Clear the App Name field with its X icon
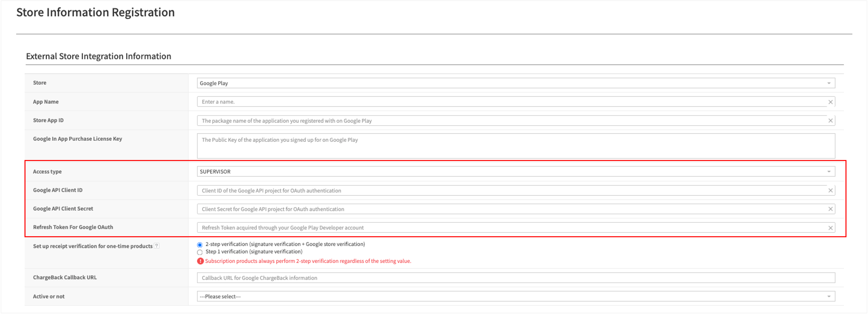The image size is (868, 314). click(x=830, y=102)
